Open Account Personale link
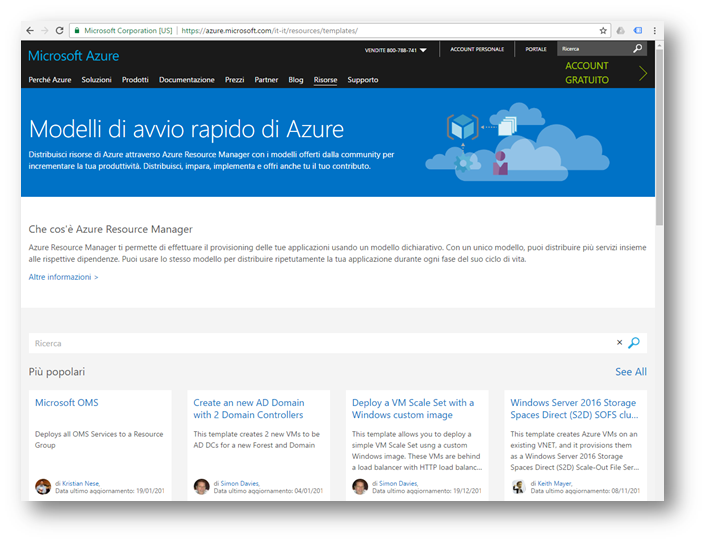Image resolution: width=706 pixels, height=543 pixels. coord(477,49)
